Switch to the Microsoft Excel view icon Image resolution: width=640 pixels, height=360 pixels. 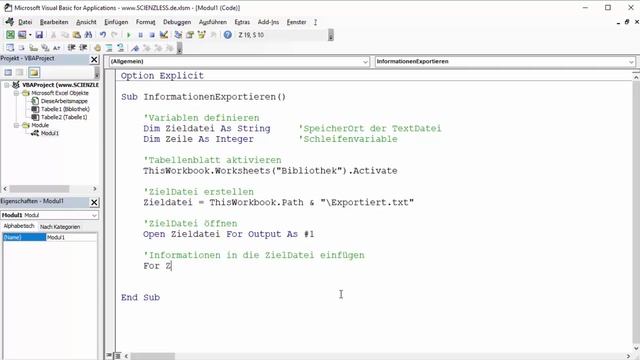[x=10, y=35]
